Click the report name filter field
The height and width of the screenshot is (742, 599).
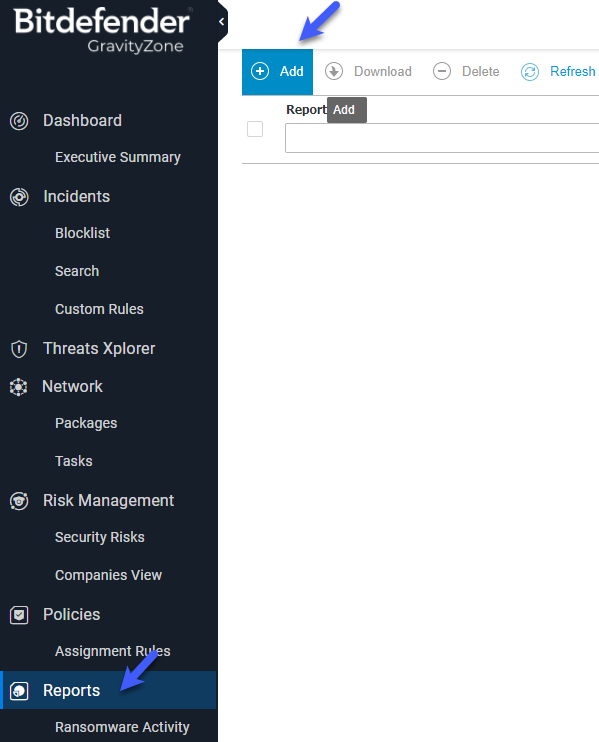[x=442, y=138]
